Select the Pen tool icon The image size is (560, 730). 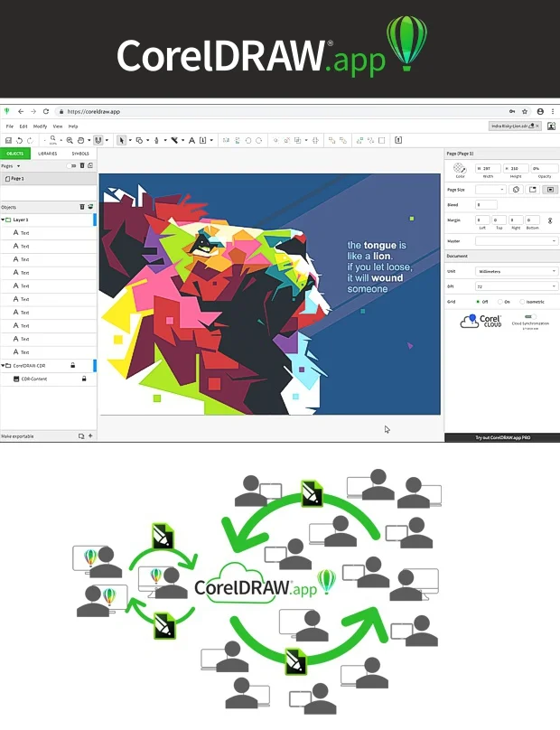tap(156, 140)
